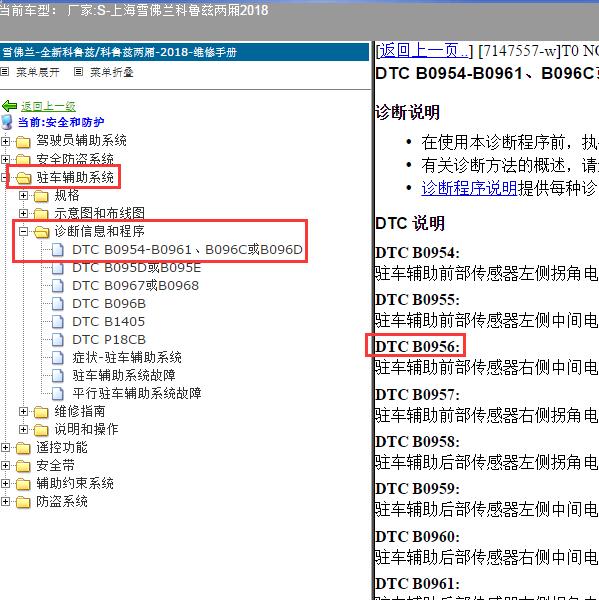This screenshot has width=599, height=600.
Task: Click the DTC B0954: heading text
Action: (x=417, y=253)
